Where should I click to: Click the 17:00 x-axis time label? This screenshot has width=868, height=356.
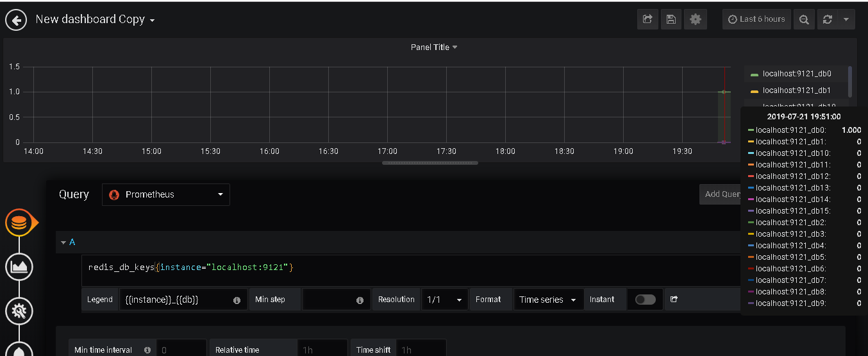coord(387,151)
